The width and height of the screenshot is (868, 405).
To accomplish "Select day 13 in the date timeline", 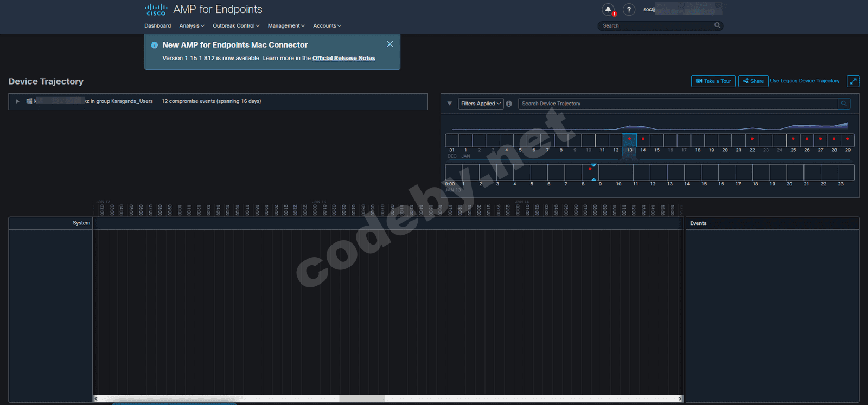I will coord(629,140).
